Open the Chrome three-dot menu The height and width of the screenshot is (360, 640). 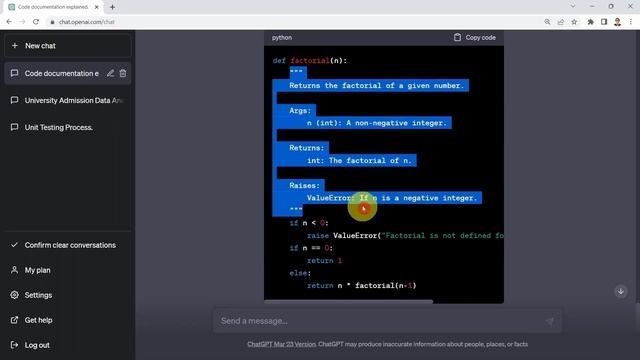pyautogui.click(x=631, y=22)
